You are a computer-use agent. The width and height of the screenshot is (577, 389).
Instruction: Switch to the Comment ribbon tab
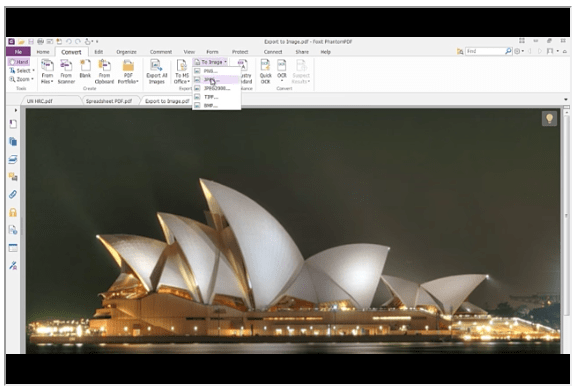click(161, 52)
